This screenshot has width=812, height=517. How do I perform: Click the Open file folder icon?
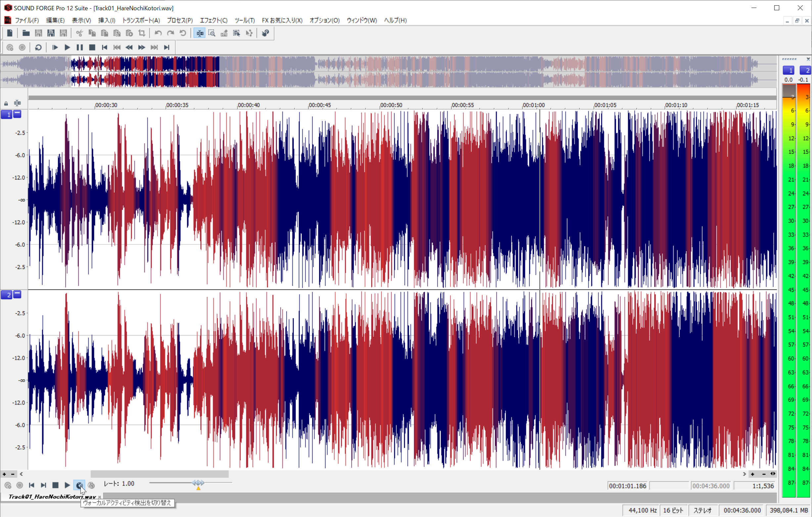point(25,33)
